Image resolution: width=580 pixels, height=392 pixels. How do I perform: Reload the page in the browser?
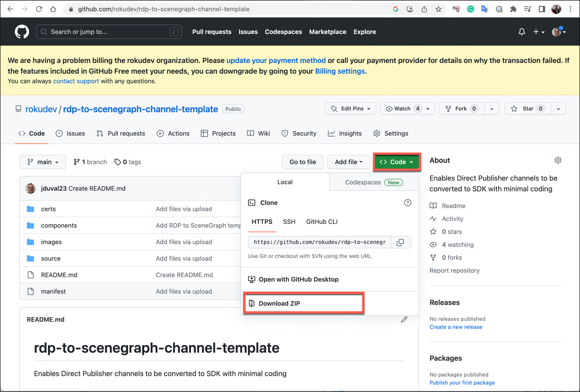click(x=39, y=9)
